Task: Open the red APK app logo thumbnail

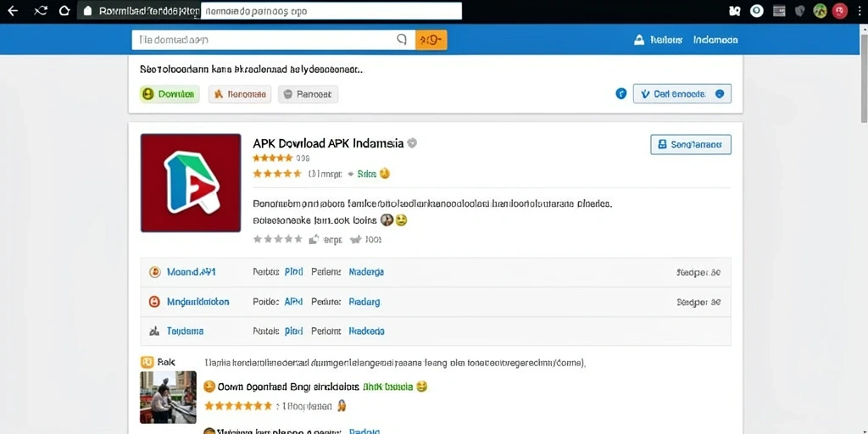Action: click(x=191, y=183)
